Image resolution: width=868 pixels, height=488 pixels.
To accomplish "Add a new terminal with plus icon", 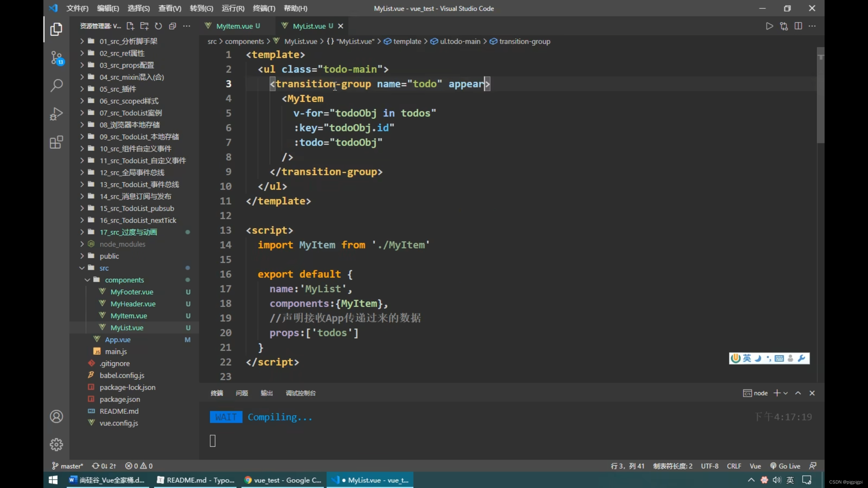I will point(777,393).
